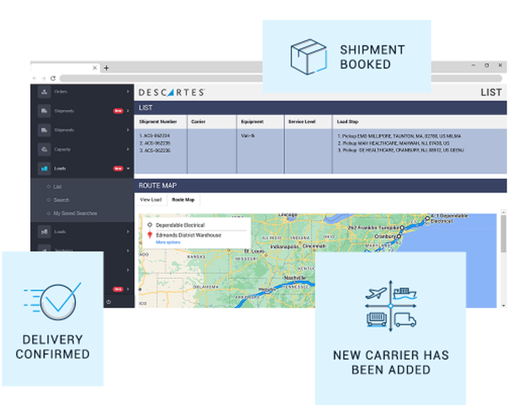Image resolution: width=512 pixels, height=420 pixels.
Task: Click the More options link on map
Action: click(x=168, y=242)
